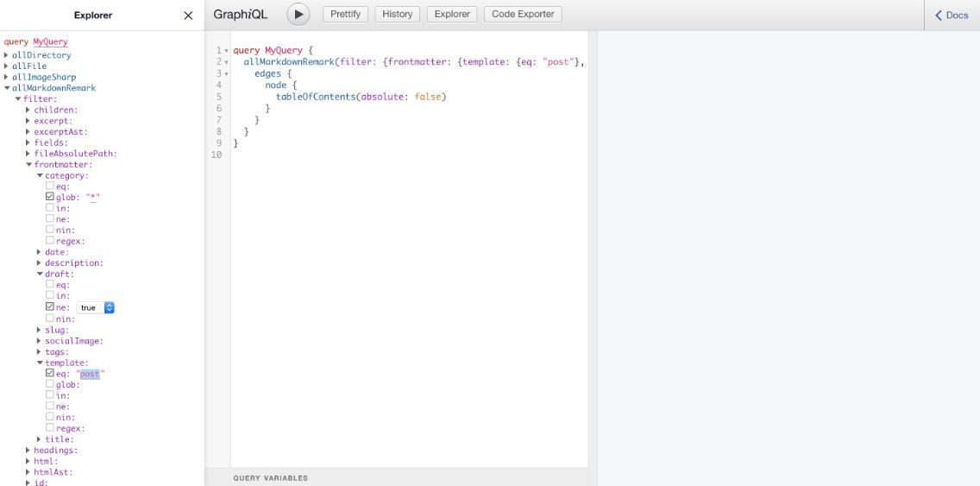Check in: under template
This screenshot has height=486, width=980.
pos(50,394)
